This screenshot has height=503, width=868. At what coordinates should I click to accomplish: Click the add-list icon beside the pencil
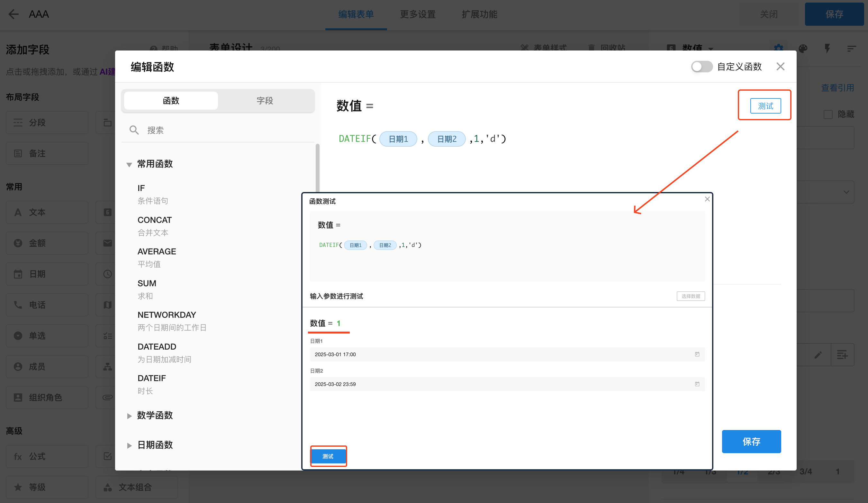842,354
